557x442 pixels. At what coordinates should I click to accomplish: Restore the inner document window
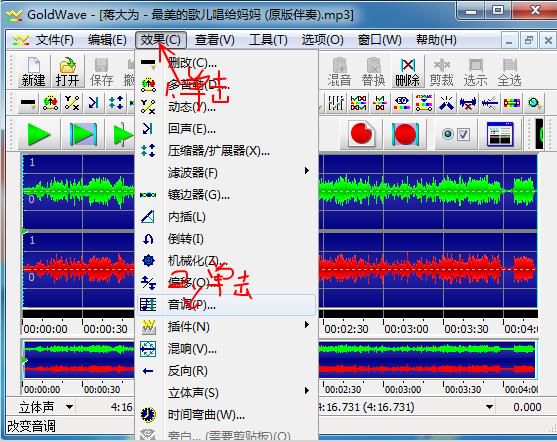tap(528, 41)
